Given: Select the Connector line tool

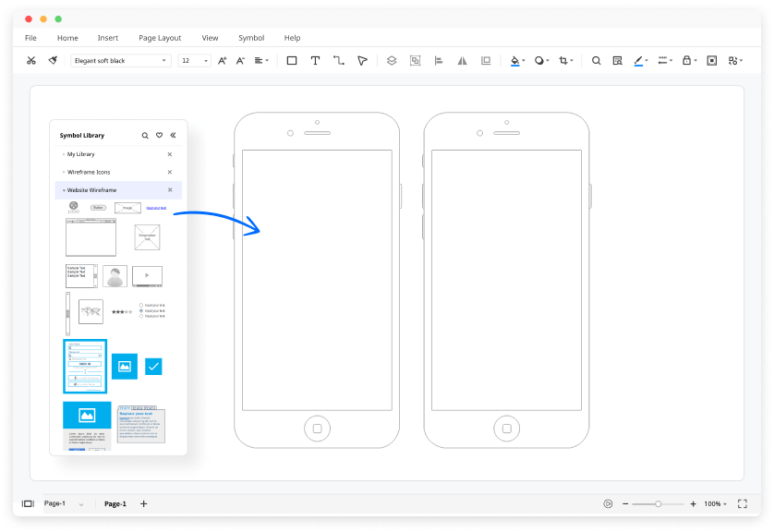Looking at the screenshot, I should point(339,60).
